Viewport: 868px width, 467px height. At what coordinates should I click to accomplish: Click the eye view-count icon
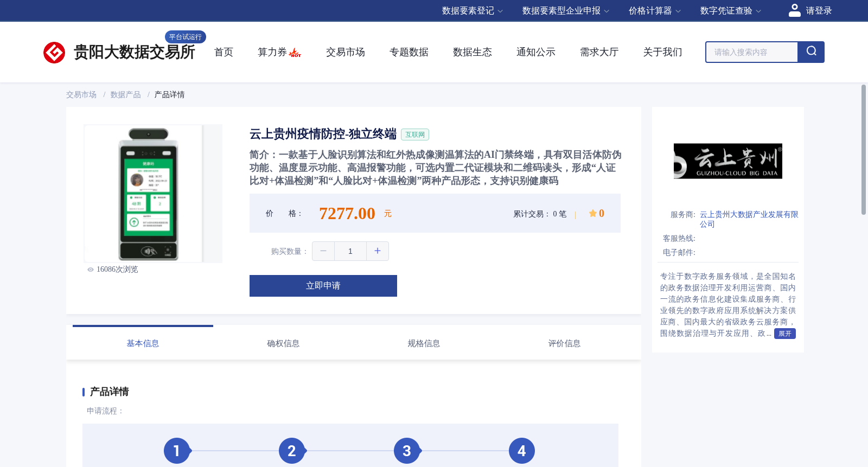(91, 270)
